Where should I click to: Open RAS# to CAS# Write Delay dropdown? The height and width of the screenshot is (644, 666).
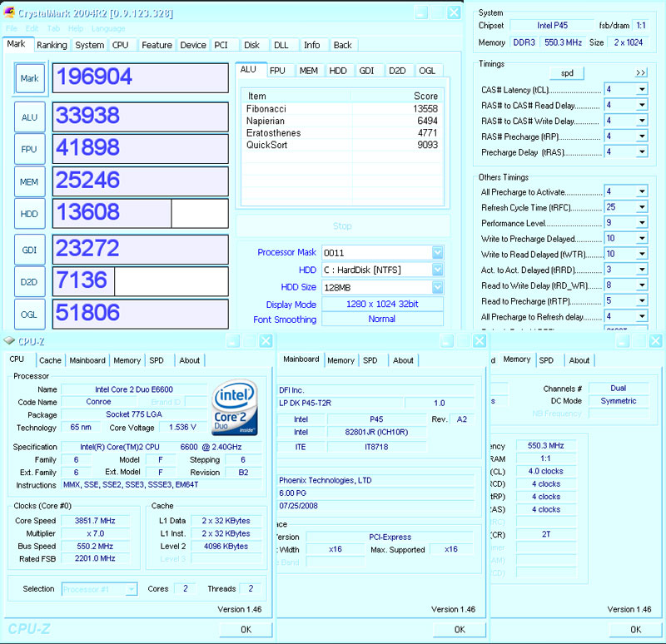pyautogui.click(x=642, y=121)
